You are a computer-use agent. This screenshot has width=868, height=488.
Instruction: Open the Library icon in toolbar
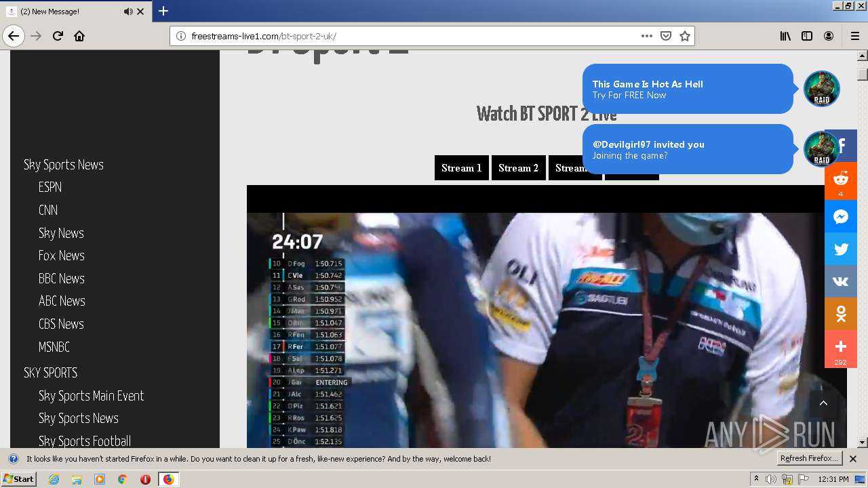[x=785, y=36]
